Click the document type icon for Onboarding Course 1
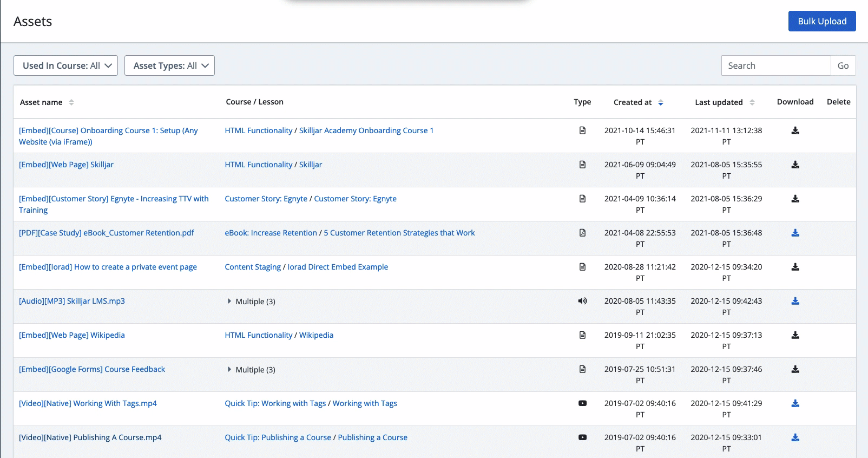 [x=582, y=130]
